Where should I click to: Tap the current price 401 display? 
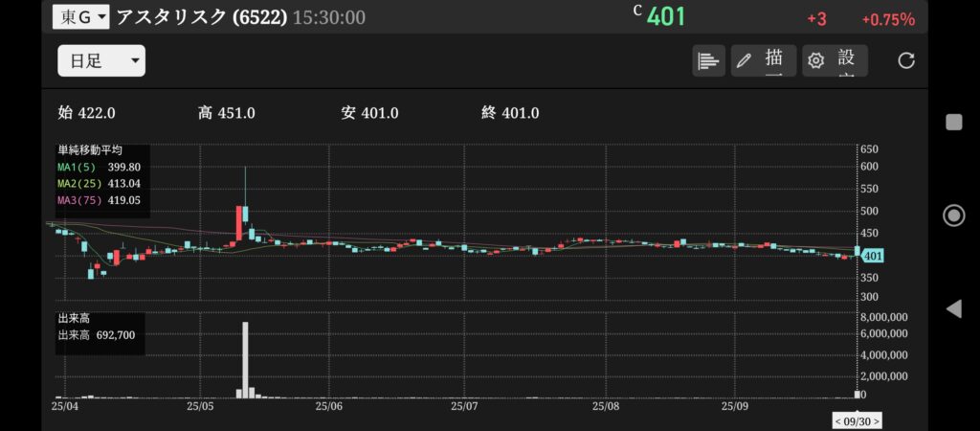[x=666, y=17]
